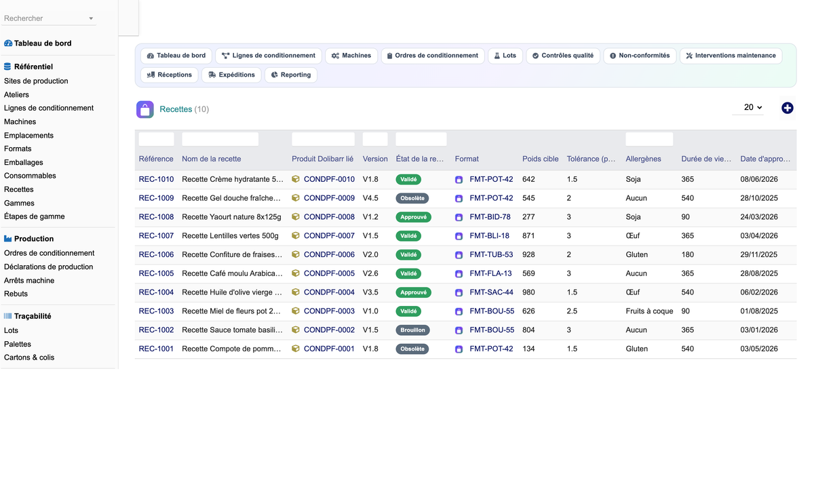This screenshot has height=504, width=814.
Task: Click the format icon in the REC-1010 row
Action: 459,180
